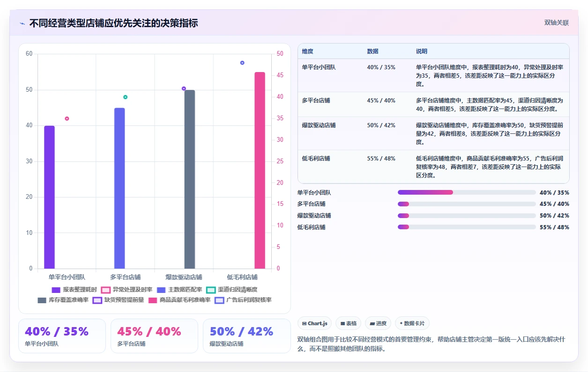This screenshot has height=372, width=588.
Task: Click the Chart.js tag
Action: (315, 323)
